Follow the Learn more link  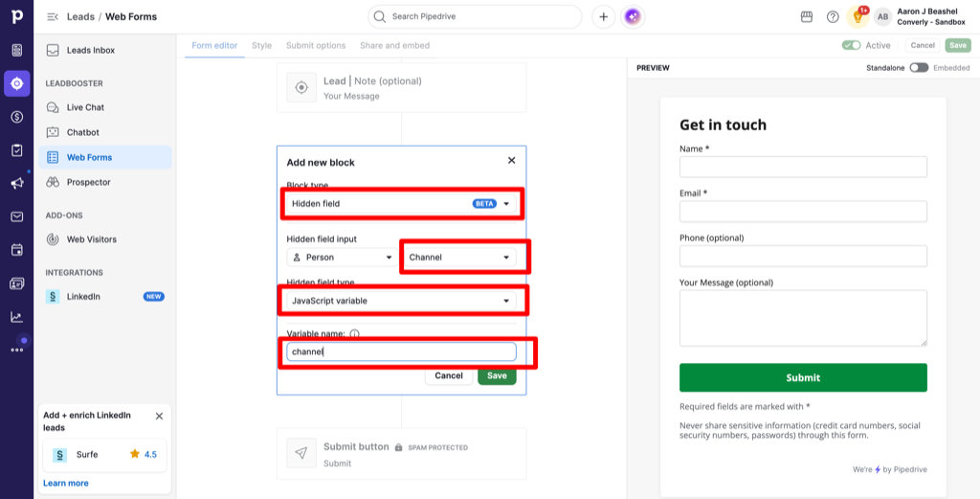[66, 483]
